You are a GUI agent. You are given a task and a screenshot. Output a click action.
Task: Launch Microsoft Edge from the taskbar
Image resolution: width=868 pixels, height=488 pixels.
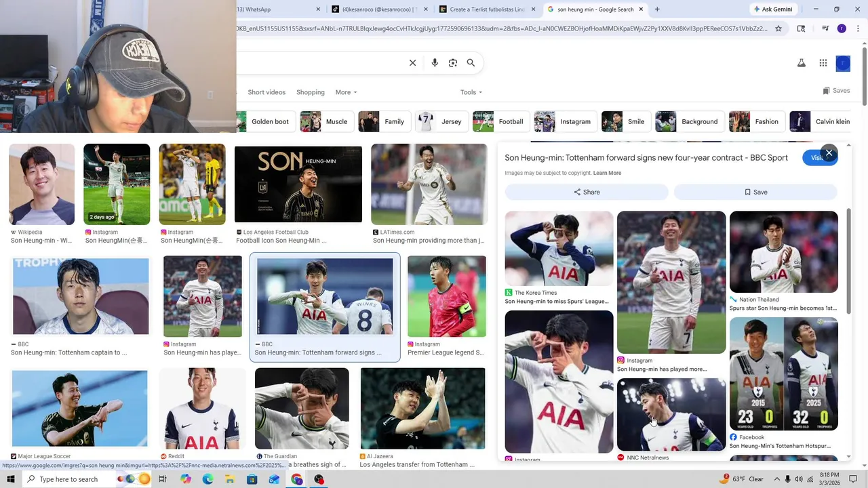[x=208, y=479]
